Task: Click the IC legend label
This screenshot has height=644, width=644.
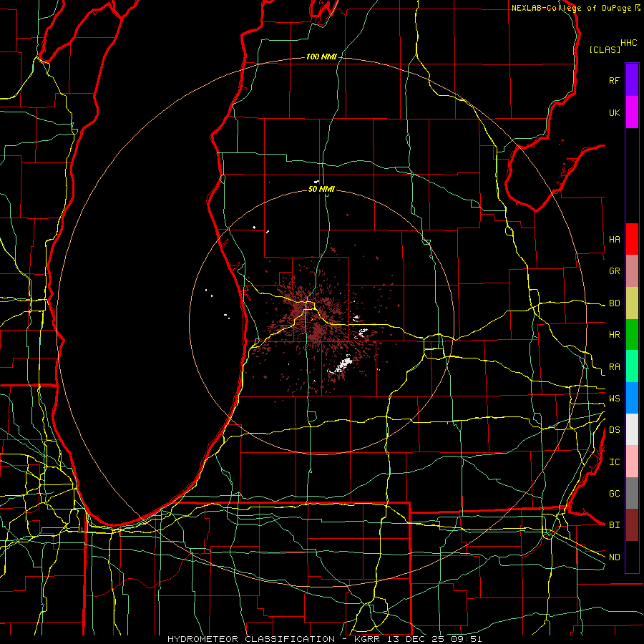Action: pos(614,462)
